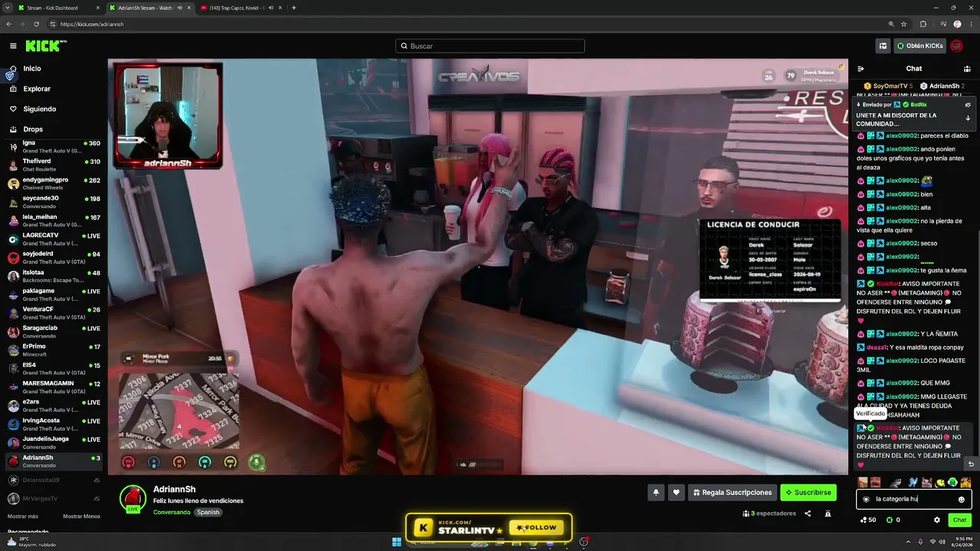Click the address bar URL
Image resolution: width=980 pixels, height=551 pixels.
pos(92,24)
